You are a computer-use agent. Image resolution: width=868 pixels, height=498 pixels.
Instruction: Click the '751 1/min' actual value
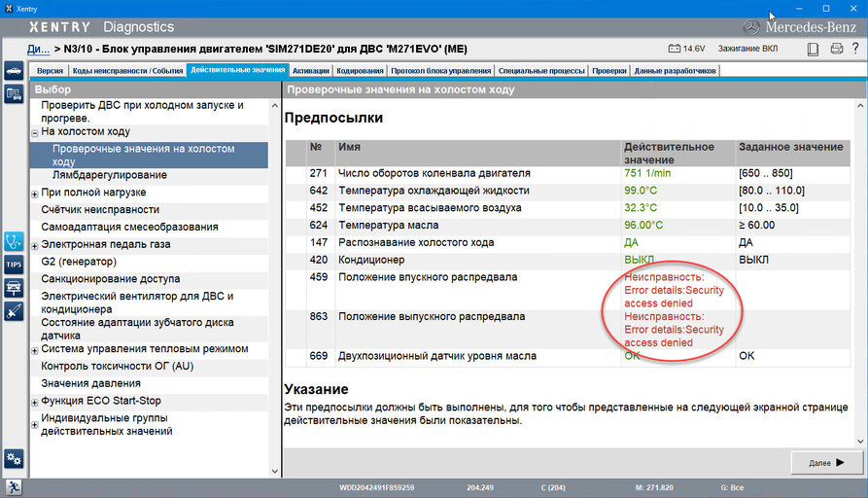pyautogui.click(x=647, y=173)
